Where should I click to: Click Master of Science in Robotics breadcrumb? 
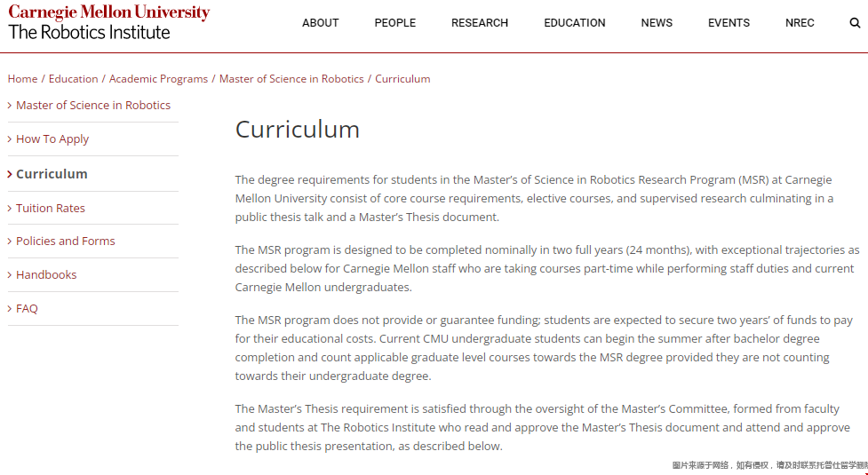point(291,79)
